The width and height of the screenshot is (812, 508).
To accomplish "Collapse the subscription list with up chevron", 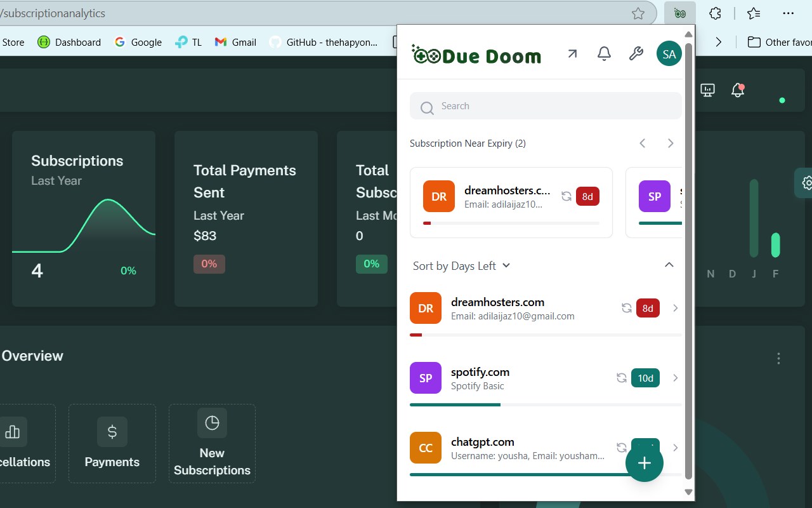I will tap(669, 265).
